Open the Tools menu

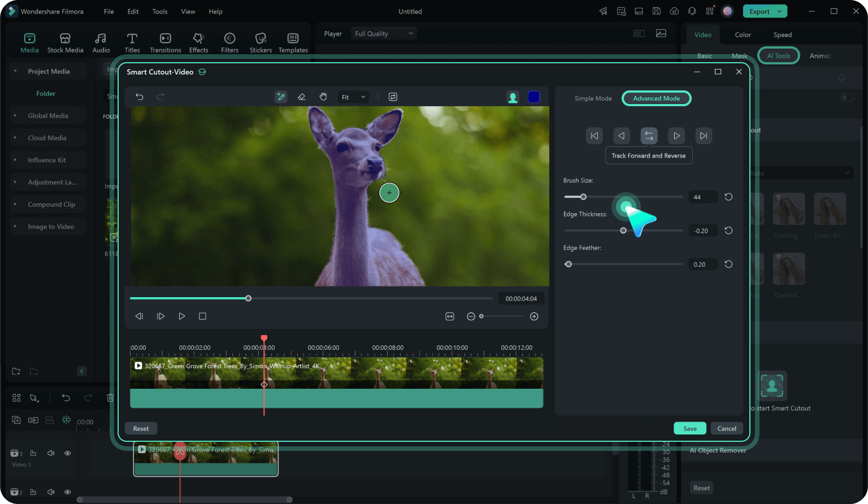pyautogui.click(x=160, y=11)
